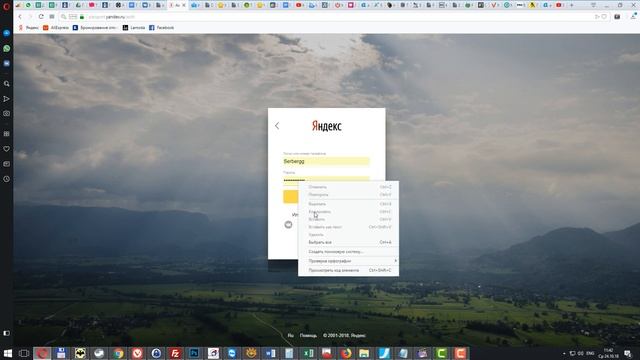Open Photoshop from the taskbar

(194, 353)
